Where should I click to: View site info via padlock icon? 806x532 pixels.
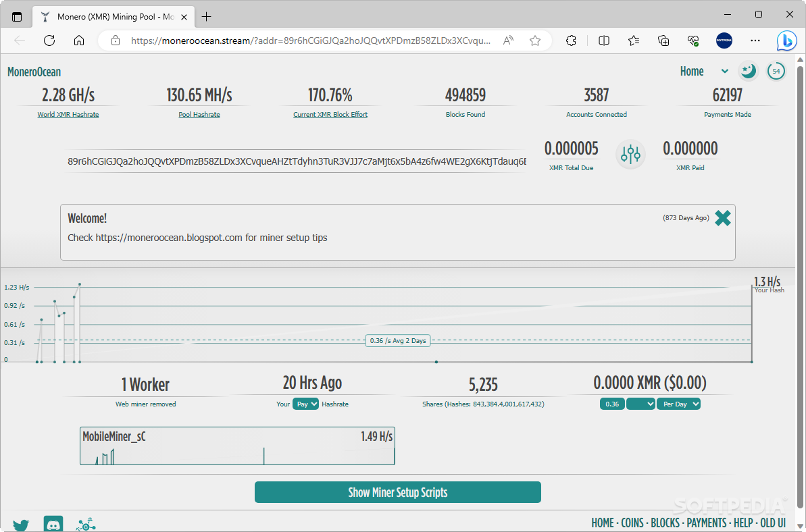tap(116, 41)
